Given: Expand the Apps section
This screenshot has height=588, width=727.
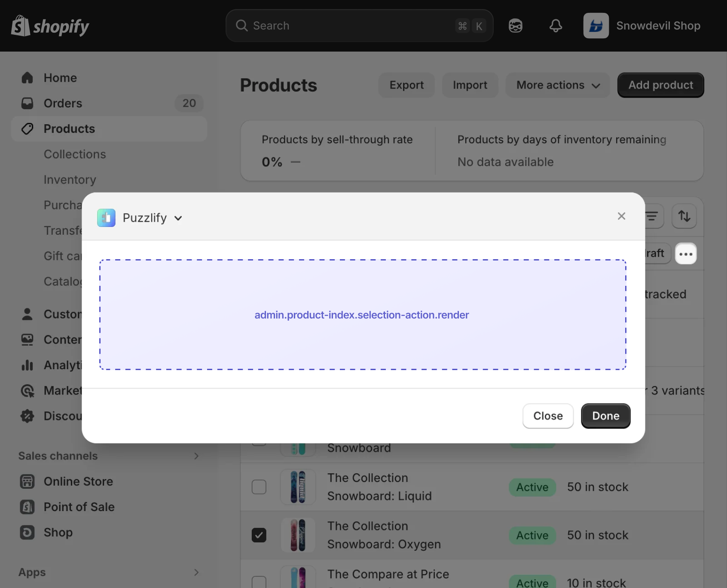Looking at the screenshot, I should 196,573.
